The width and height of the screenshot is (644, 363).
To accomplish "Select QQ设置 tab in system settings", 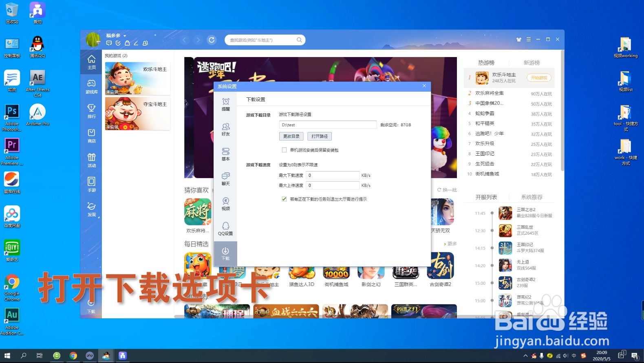I will point(225,229).
